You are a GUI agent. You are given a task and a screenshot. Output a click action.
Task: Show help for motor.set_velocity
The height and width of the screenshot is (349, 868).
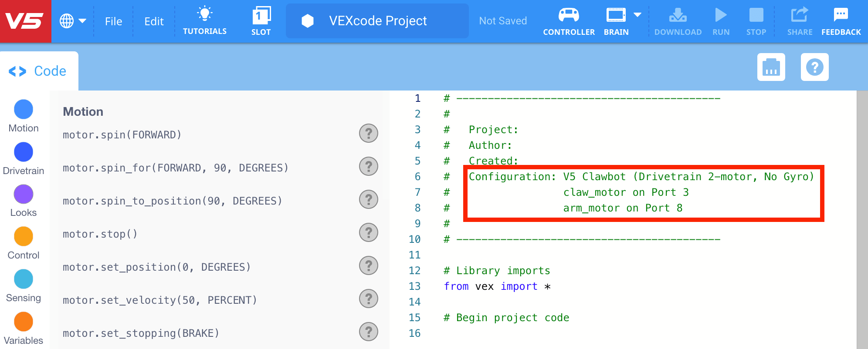[369, 299]
